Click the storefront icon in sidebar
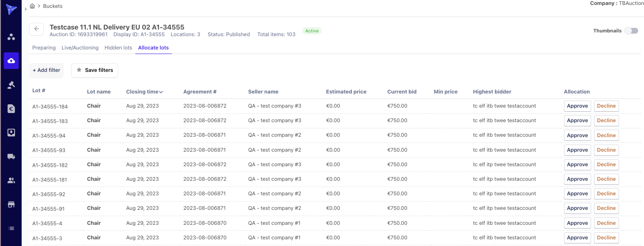This screenshot has height=246, width=644. 11,204
